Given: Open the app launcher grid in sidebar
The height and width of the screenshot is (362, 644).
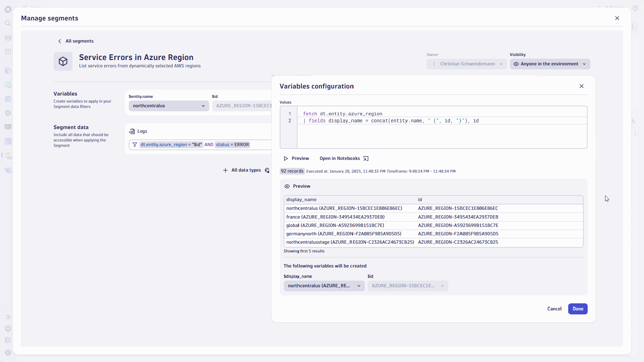Looking at the screenshot, I should click(x=8, y=51).
